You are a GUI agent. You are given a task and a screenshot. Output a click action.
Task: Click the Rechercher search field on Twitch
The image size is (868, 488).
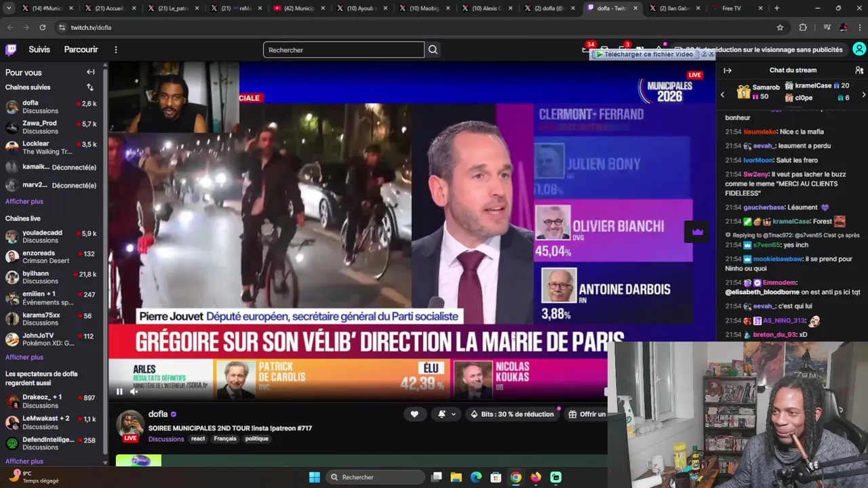coord(344,49)
